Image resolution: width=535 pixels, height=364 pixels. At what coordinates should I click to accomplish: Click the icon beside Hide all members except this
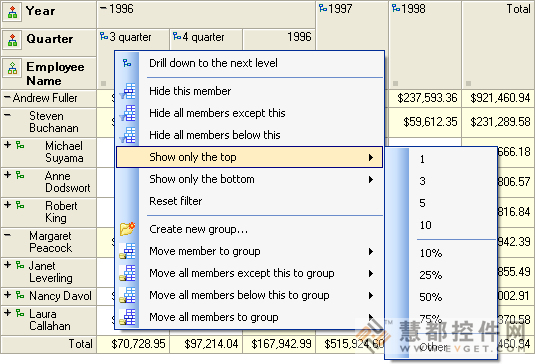click(127, 113)
